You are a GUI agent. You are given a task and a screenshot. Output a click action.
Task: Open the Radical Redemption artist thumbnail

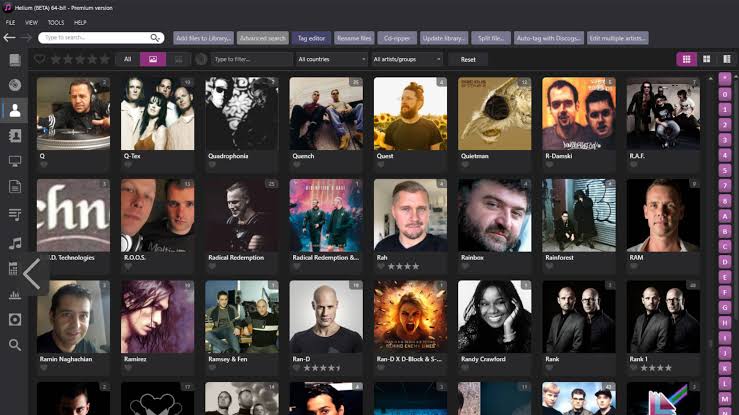[242, 215]
